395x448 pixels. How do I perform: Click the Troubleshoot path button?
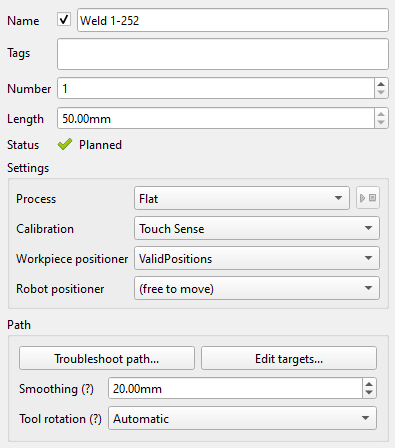click(x=107, y=358)
